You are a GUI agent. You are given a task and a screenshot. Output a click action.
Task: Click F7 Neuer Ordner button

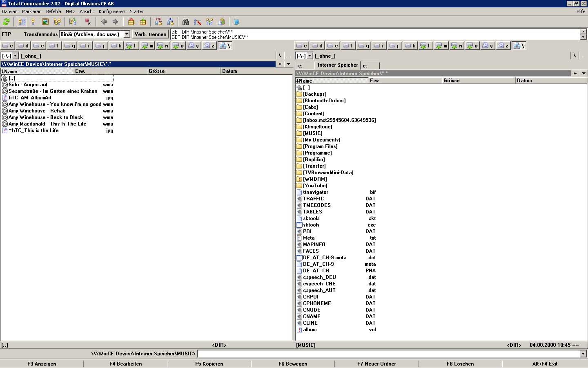(376, 364)
